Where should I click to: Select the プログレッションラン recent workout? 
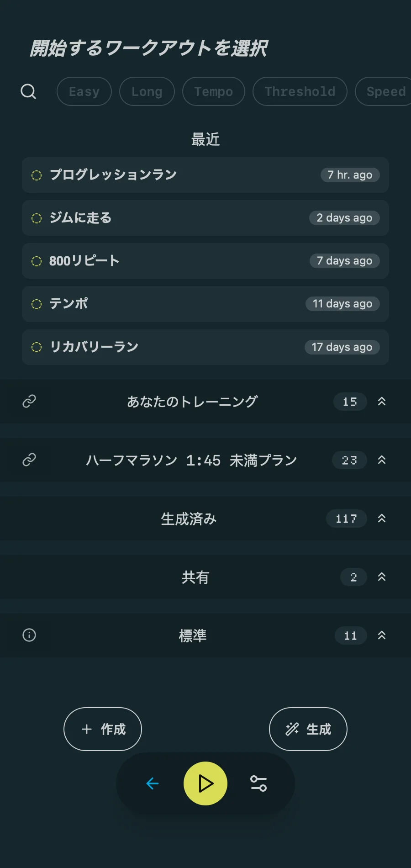tap(205, 175)
